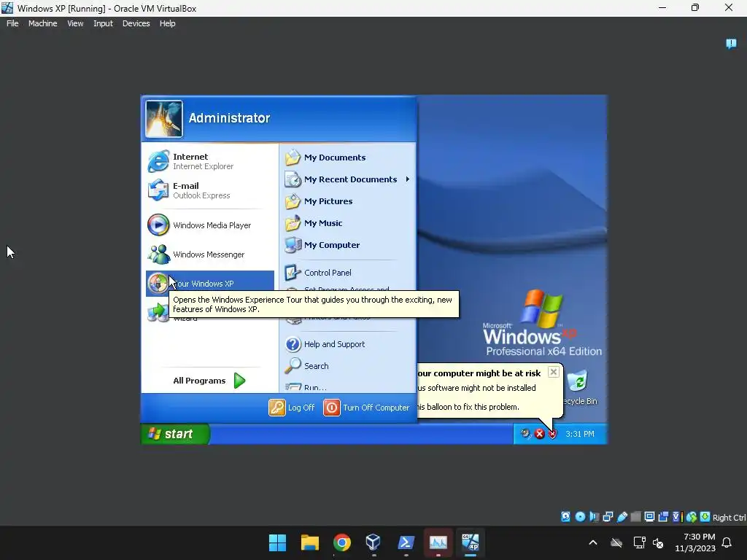Click the USB devices status icon

[622, 517]
